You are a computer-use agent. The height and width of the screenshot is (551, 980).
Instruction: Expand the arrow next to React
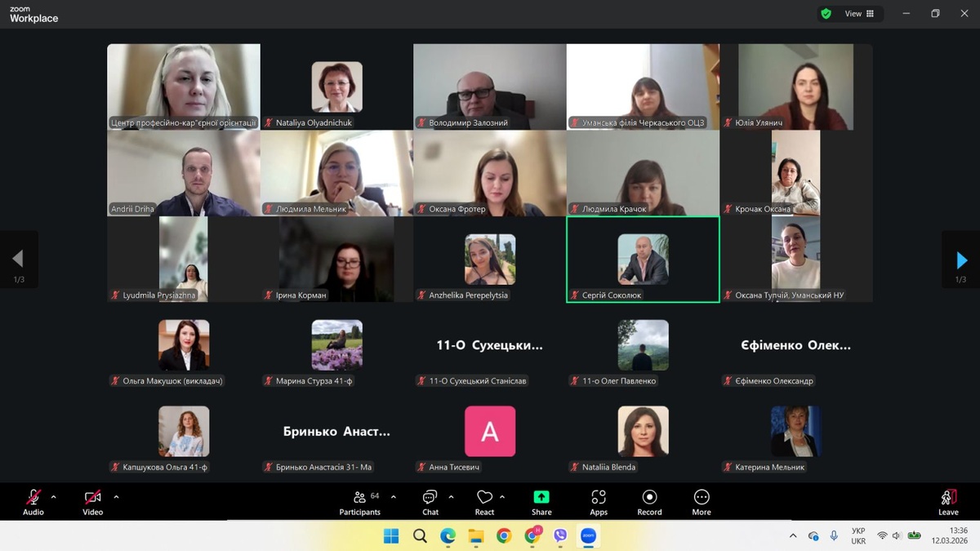(x=502, y=496)
